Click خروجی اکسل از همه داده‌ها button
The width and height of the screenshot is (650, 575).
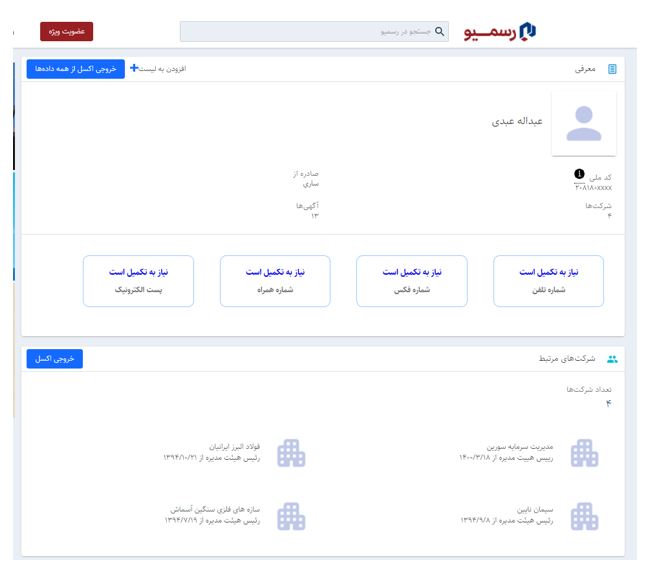[70, 69]
